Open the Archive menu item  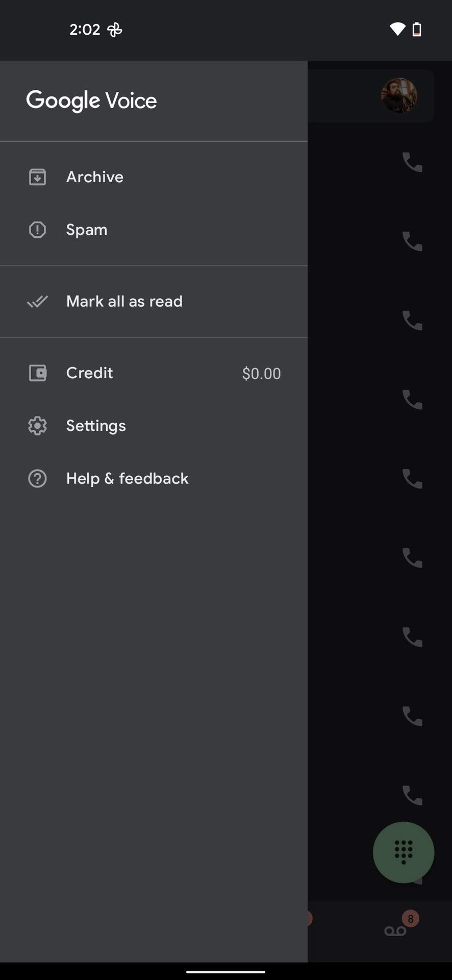(95, 177)
